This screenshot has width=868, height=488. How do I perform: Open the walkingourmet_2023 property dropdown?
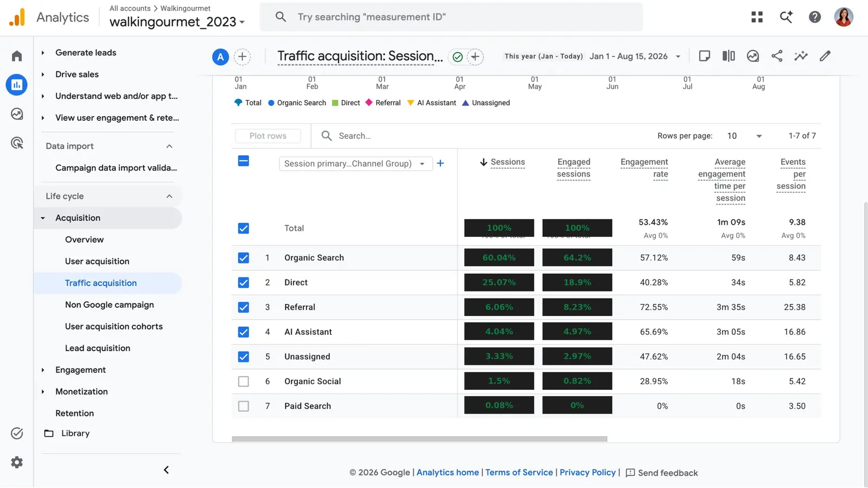(177, 22)
